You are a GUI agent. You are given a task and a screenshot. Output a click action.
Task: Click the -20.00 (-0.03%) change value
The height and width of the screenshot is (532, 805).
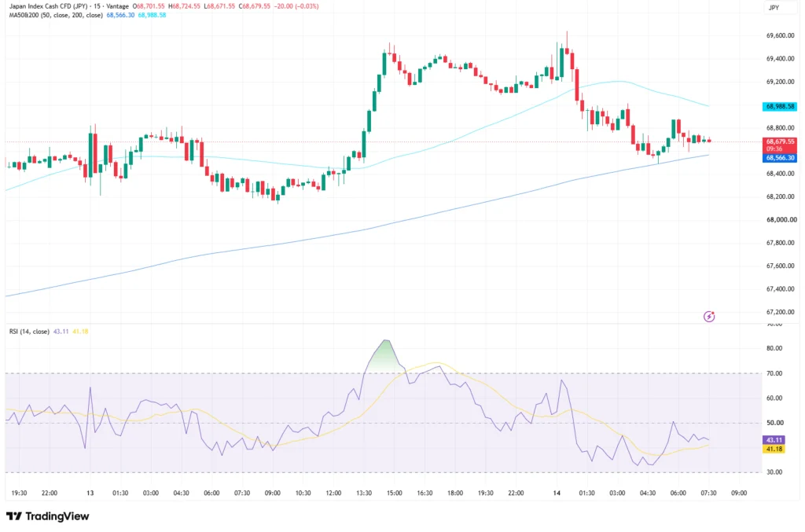(296, 6)
